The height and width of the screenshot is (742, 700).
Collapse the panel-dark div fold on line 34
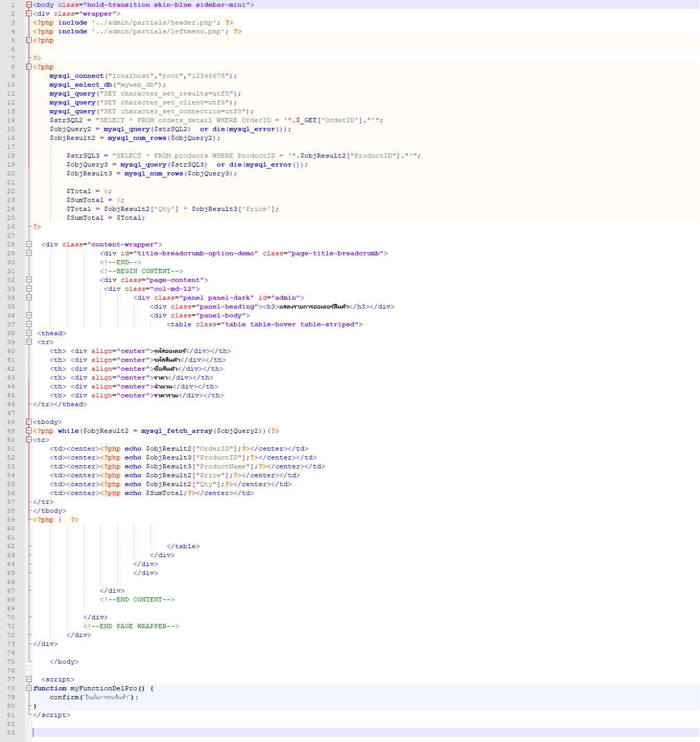pyautogui.click(x=29, y=298)
